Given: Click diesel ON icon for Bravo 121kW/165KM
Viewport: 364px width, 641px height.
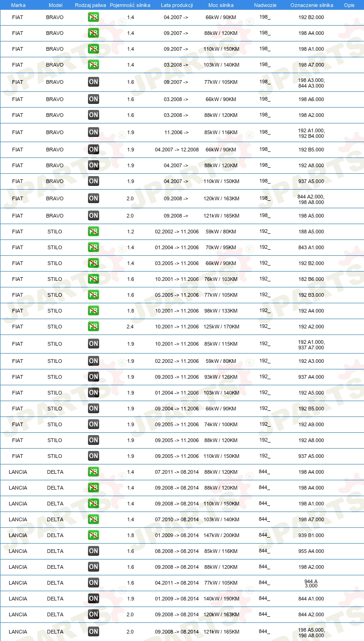Looking at the screenshot, I should coord(94,216).
